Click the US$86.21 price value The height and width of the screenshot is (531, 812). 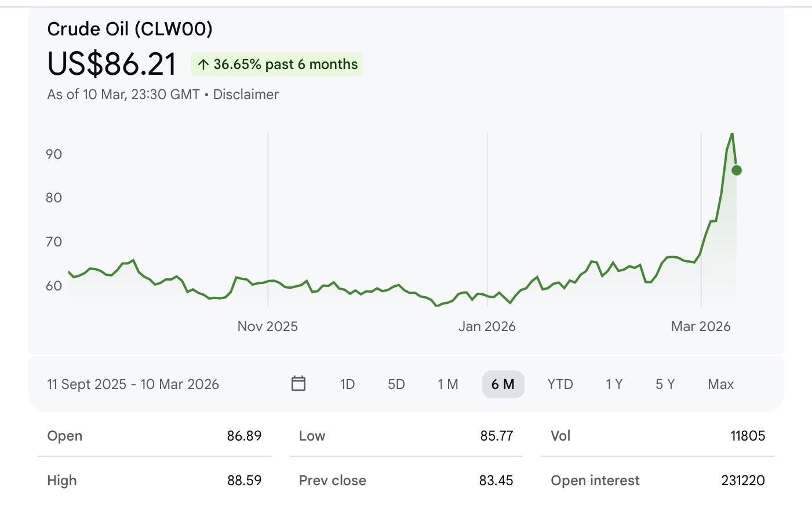pyautogui.click(x=112, y=64)
